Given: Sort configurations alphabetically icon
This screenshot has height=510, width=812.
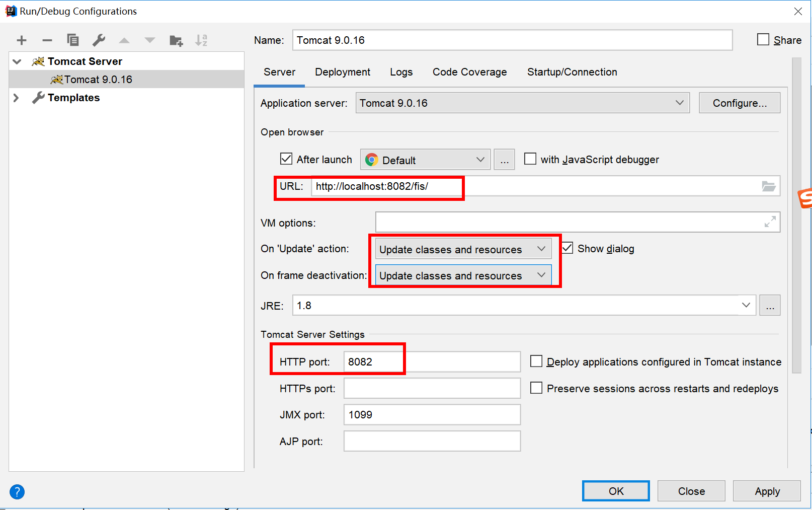Looking at the screenshot, I should tap(201, 40).
